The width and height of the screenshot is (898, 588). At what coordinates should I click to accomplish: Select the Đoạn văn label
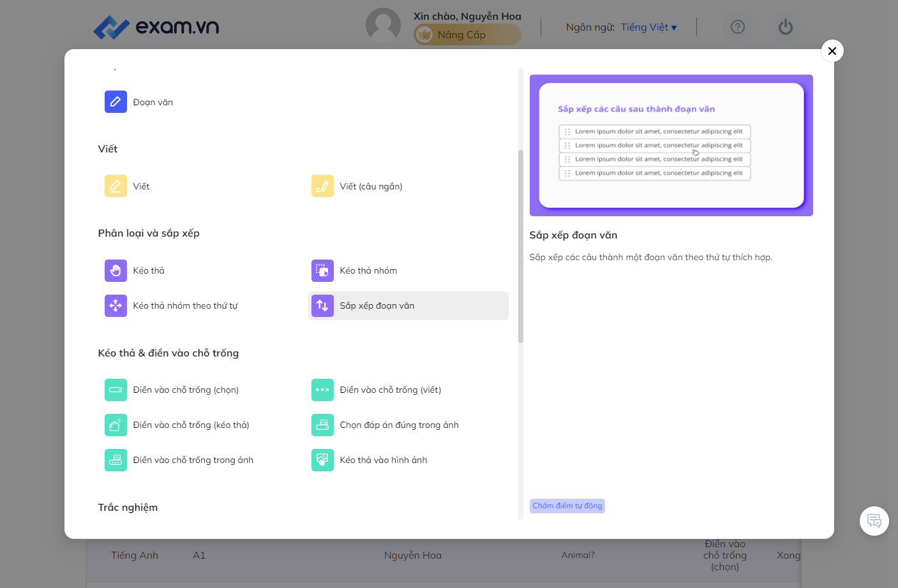pyautogui.click(x=153, y=102)
